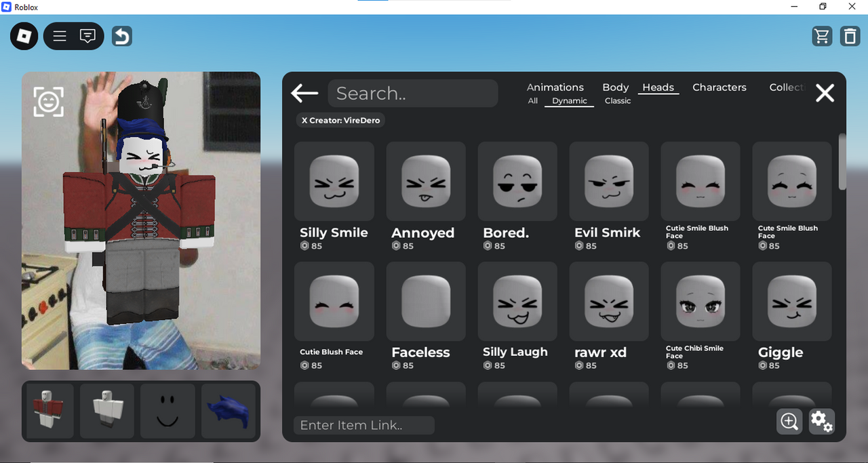This screenshot has width=868, height=463.
Task: Select the Cutie Smile Blush Face head
Action: pyautogui.click(x=701, y=182)
